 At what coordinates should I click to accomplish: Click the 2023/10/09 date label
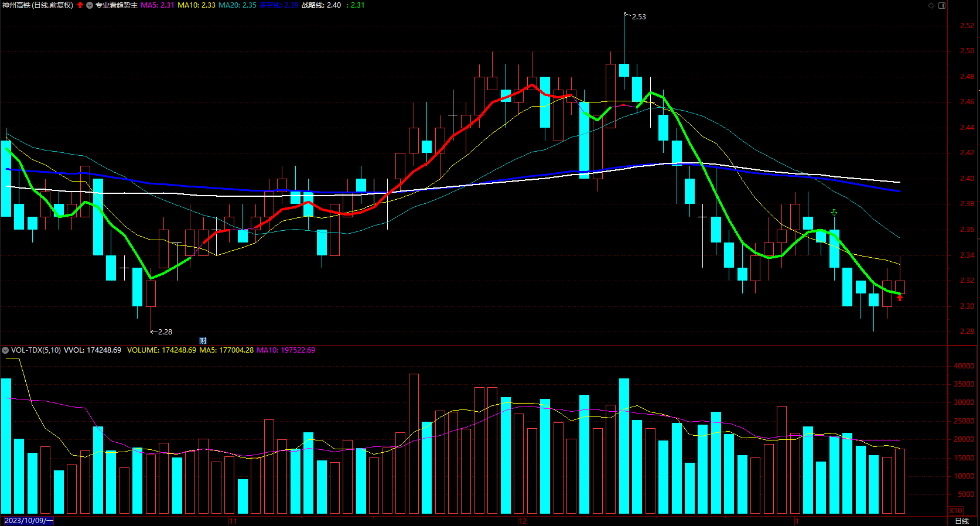tap(28, 521)
